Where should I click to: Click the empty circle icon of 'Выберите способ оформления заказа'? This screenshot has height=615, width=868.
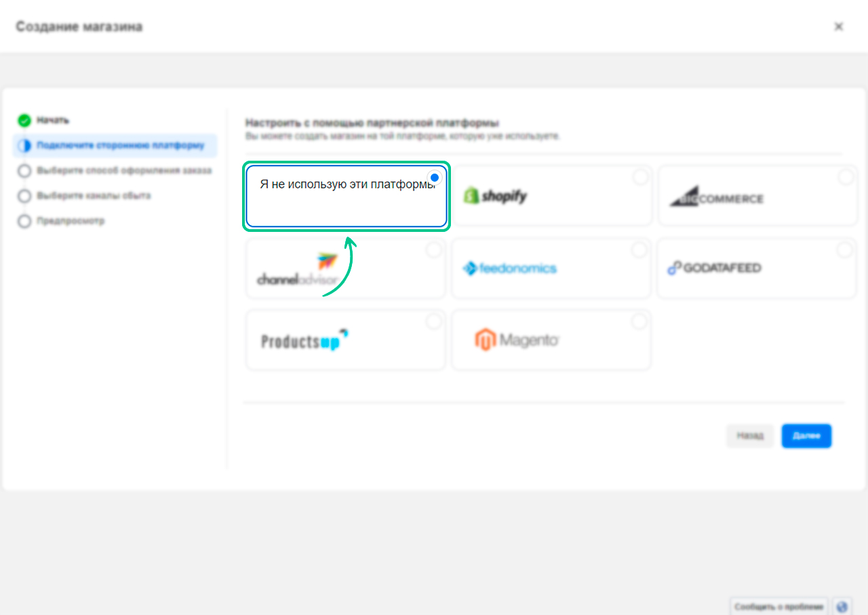24,171
